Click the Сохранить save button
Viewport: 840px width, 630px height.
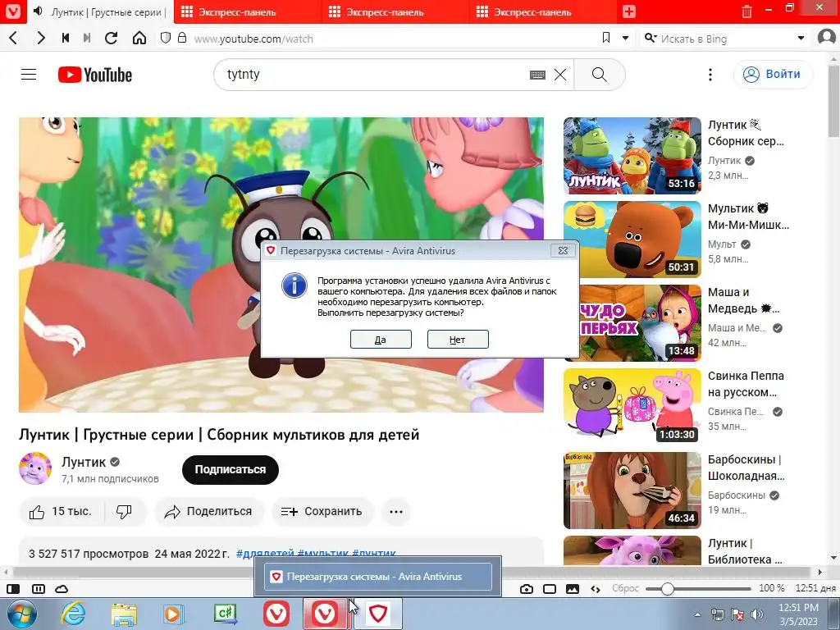(322, 512)
